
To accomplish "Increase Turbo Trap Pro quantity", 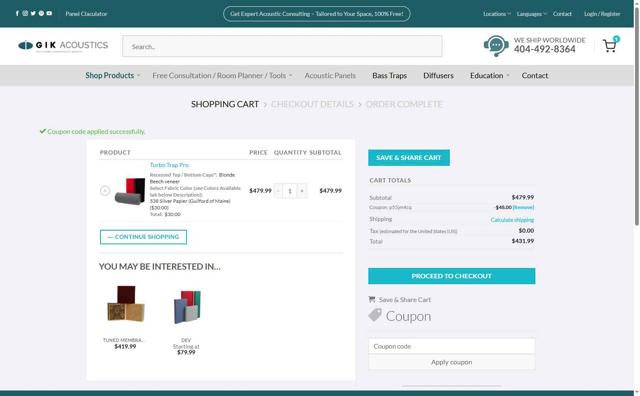I will 302,191.
